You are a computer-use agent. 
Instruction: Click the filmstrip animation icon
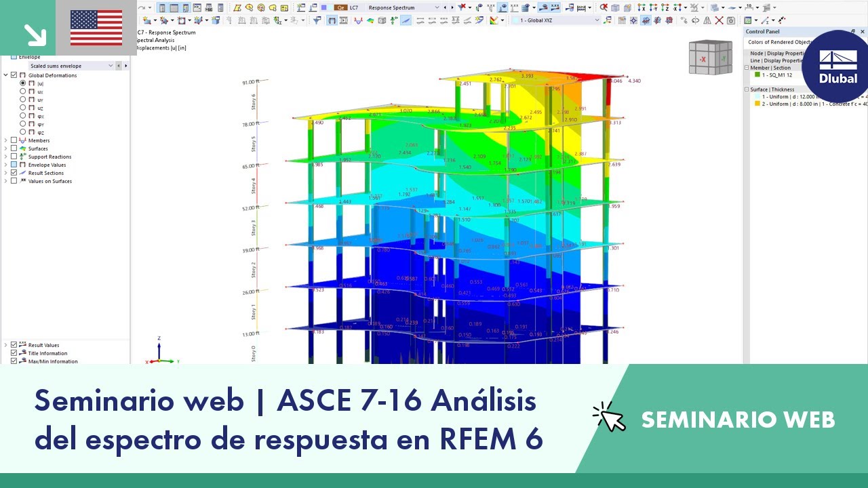tap(344, 20)
